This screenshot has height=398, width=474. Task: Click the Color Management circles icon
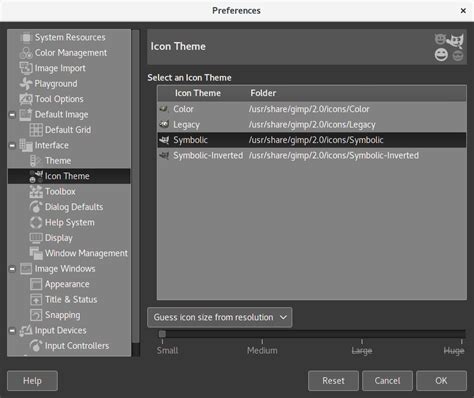pos(26,53)
